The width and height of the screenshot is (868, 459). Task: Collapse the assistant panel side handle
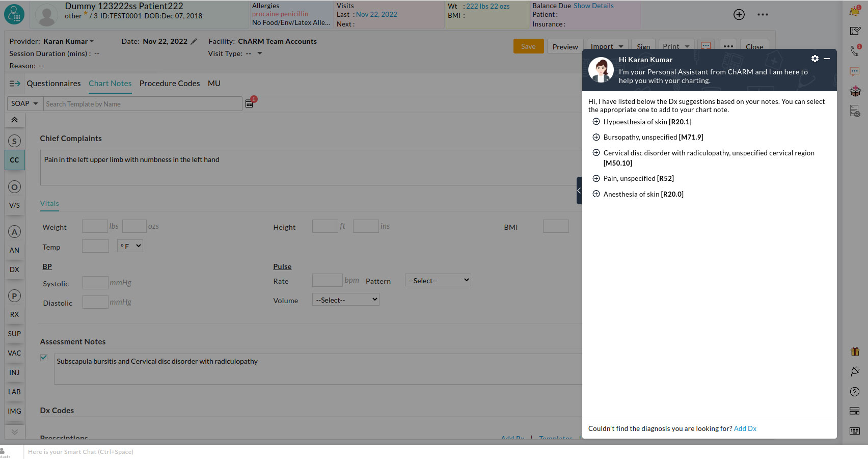579,191
